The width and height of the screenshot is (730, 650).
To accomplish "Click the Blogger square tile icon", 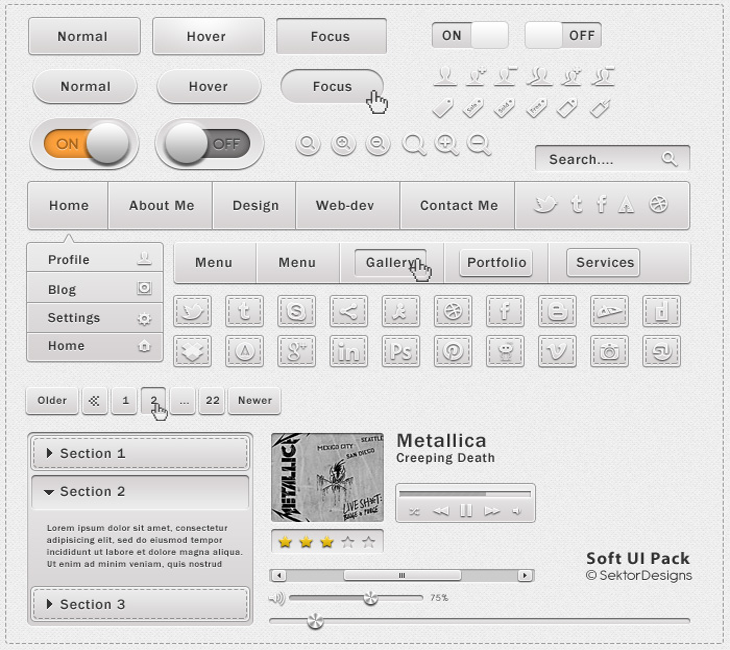I will (557, 311).
